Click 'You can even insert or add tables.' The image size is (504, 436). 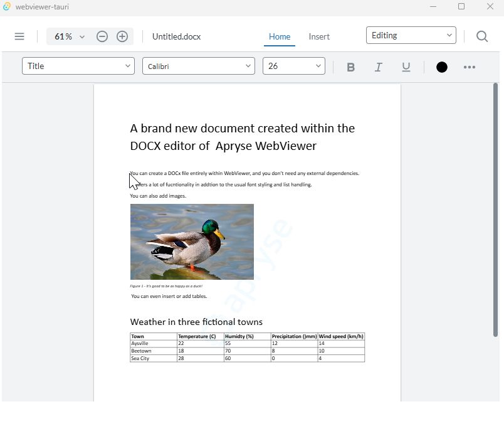[169, 296]
